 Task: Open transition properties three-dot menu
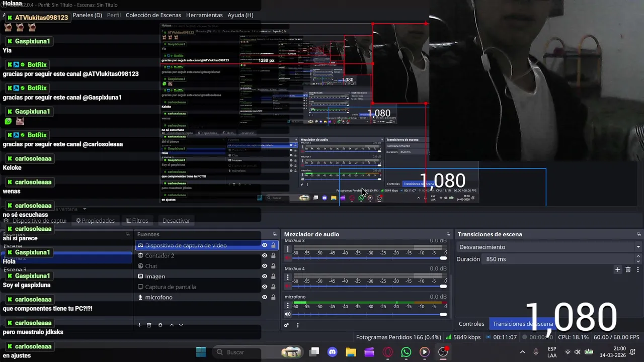637,269
